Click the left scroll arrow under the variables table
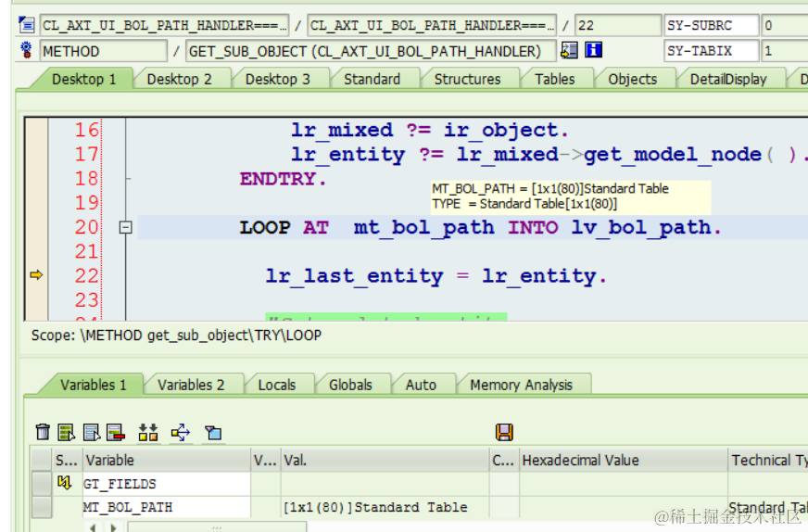This screenshot has height=532, width=808. coord(93,527)
